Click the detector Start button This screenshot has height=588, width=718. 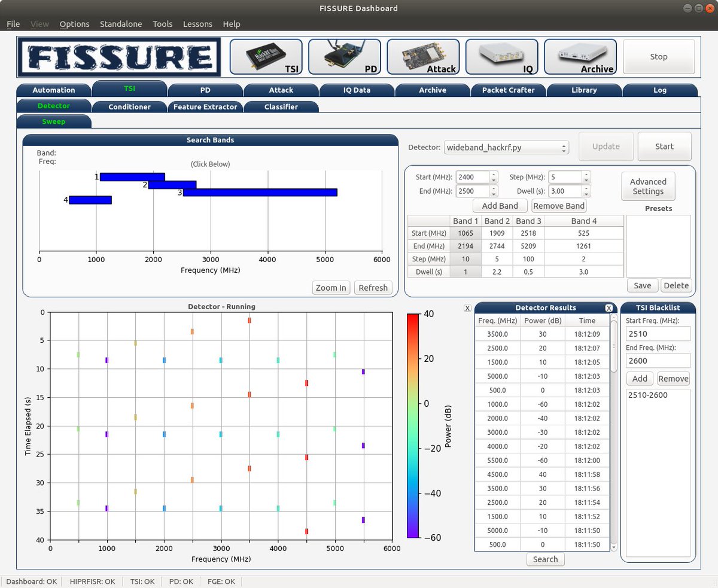tap(664, 147)
